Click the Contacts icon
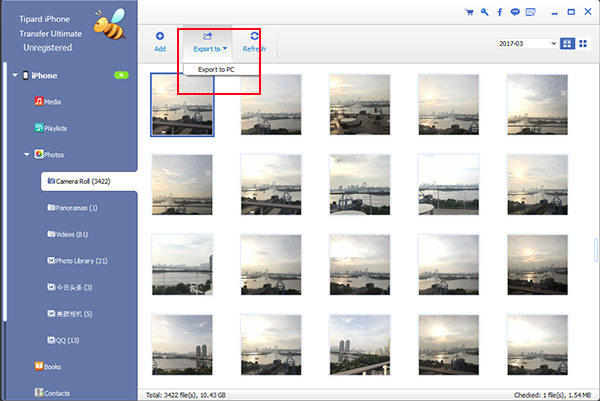The height and width of the screenshot is (401, 600). coord(39,392)
